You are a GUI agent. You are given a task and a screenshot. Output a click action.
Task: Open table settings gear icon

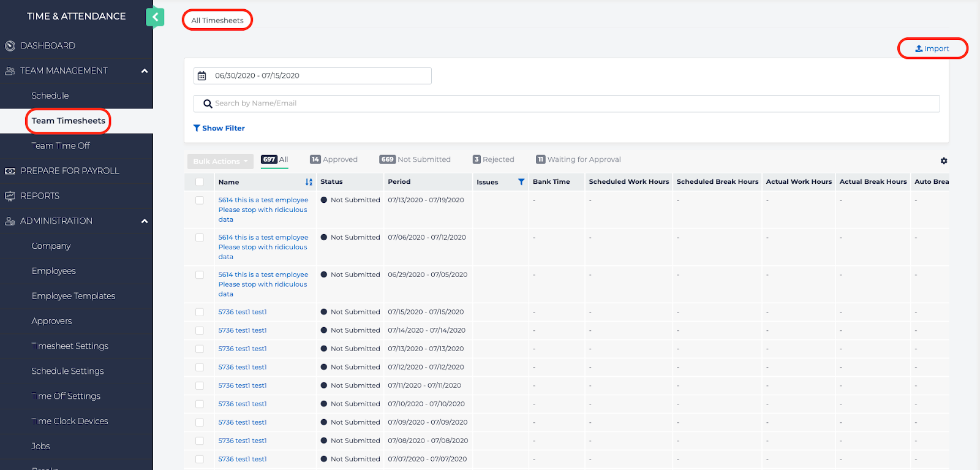point(944,161)
